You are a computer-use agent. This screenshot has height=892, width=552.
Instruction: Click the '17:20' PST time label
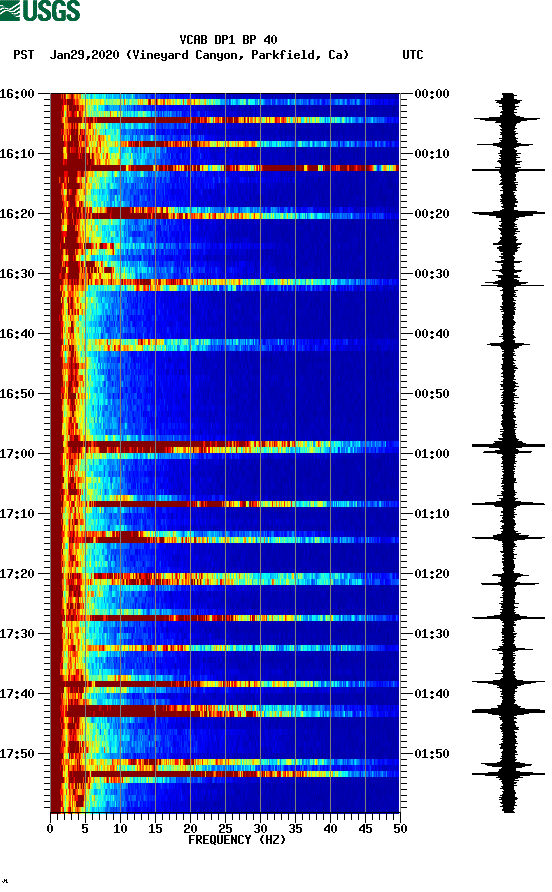click(x=17, y=574)
